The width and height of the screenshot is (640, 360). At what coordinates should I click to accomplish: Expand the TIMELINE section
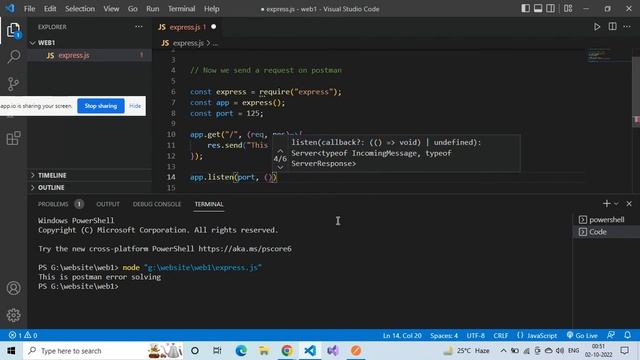(x=89, y=176)
